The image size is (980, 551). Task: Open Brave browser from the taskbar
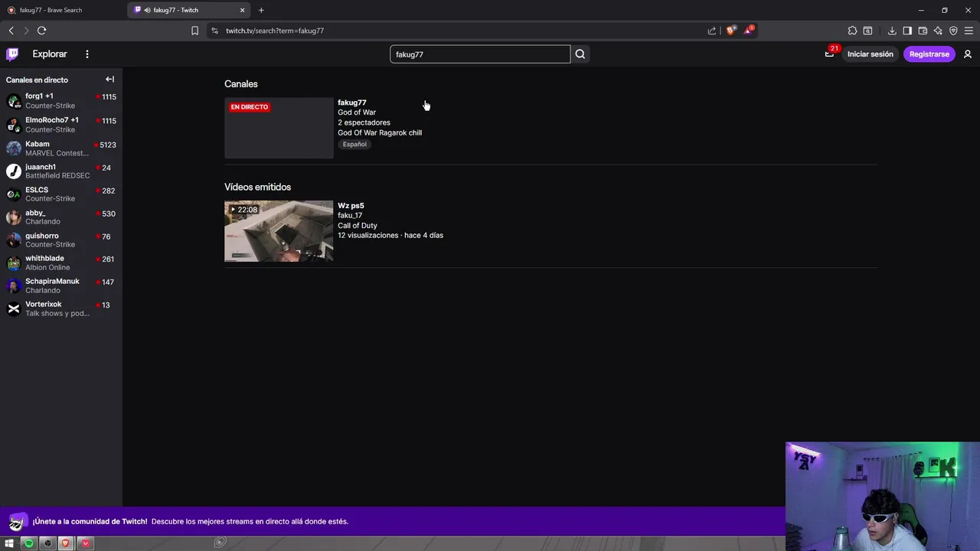[x=66, y=543]
